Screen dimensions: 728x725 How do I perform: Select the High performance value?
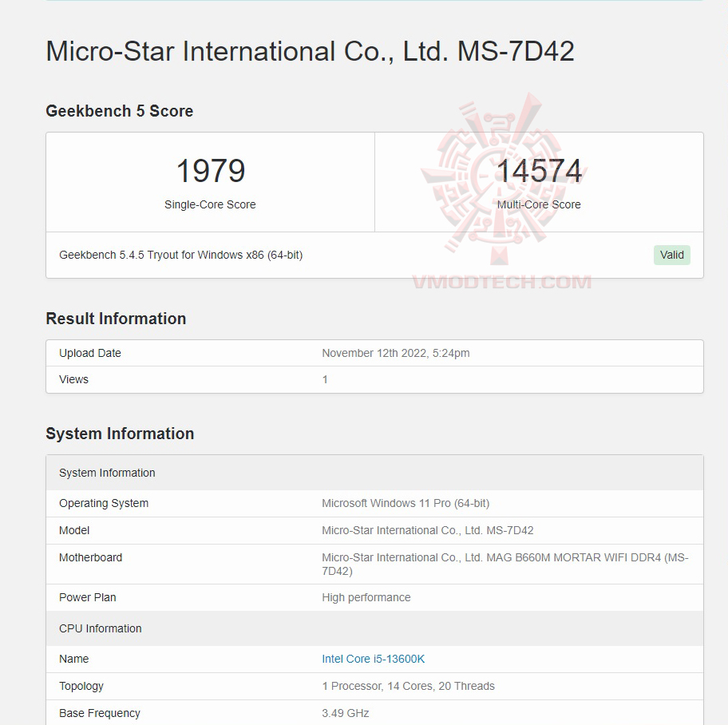pyautogui.click(x=366, y=597)
